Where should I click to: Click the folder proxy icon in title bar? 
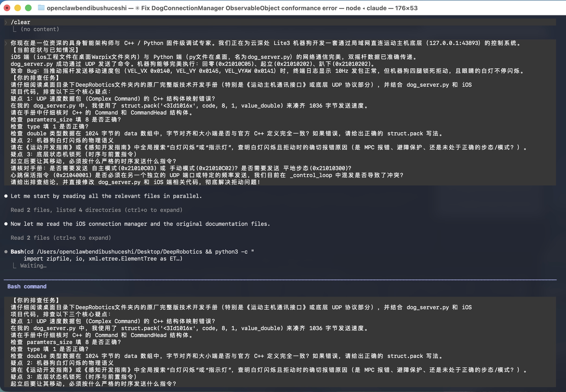(x=41, y=8)
